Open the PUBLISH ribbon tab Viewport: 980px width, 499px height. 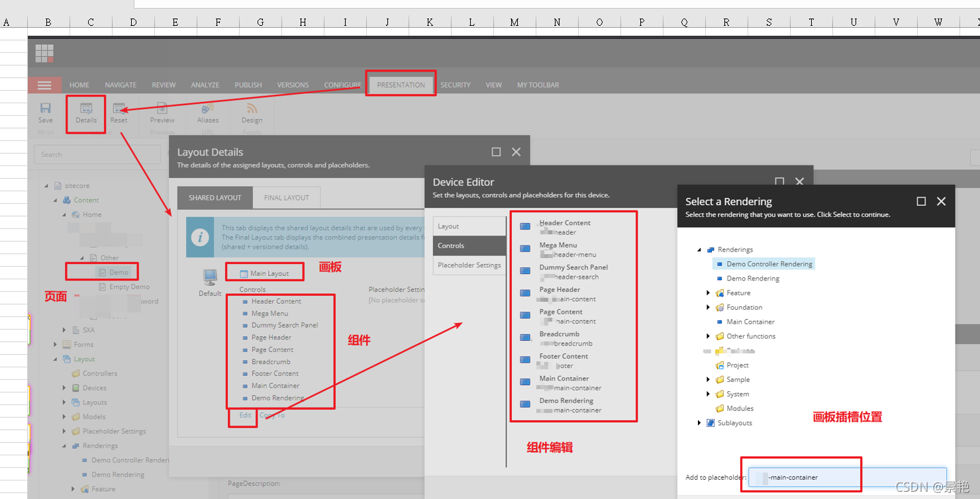point(248,85)
